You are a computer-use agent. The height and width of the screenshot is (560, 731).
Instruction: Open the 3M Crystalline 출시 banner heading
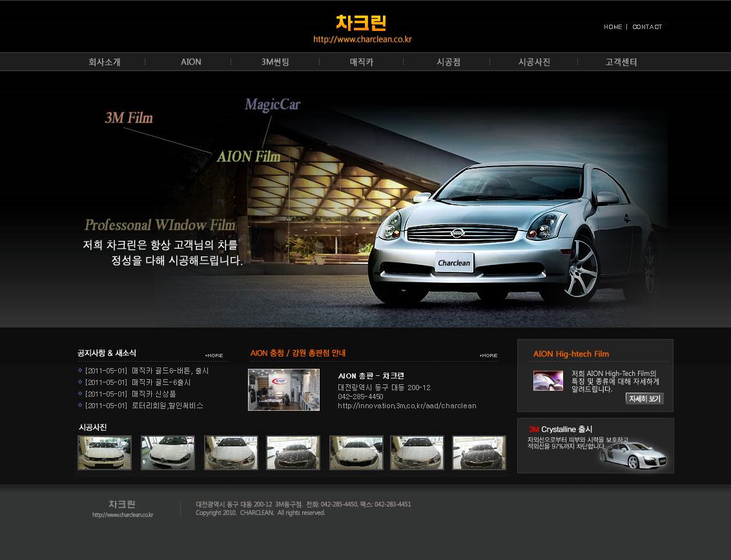(561, 429)
